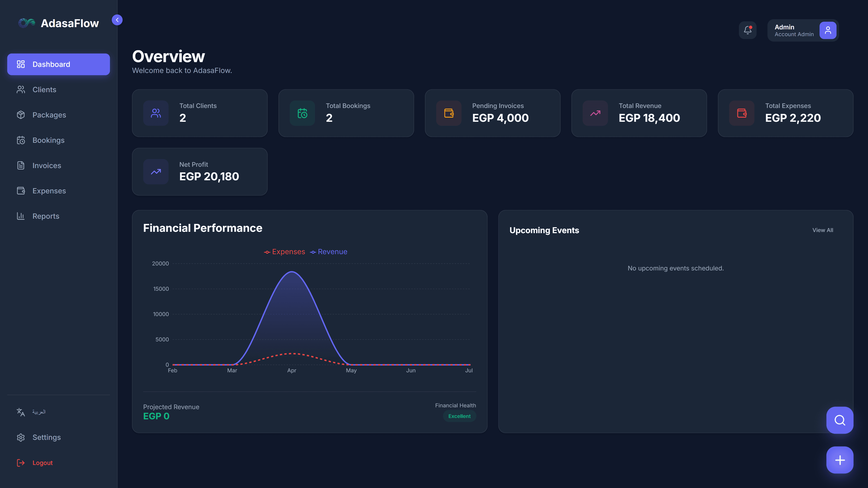The image size is (868, 488).
Task: Click the EGP 4,000 pending invoices value
Action: pos(500,118)
